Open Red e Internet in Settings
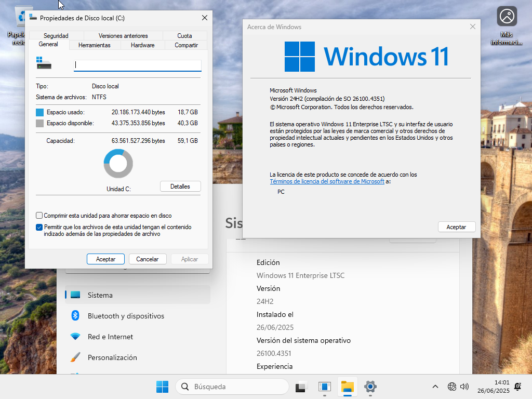532x399 pixels. click(x=137, y=337)
